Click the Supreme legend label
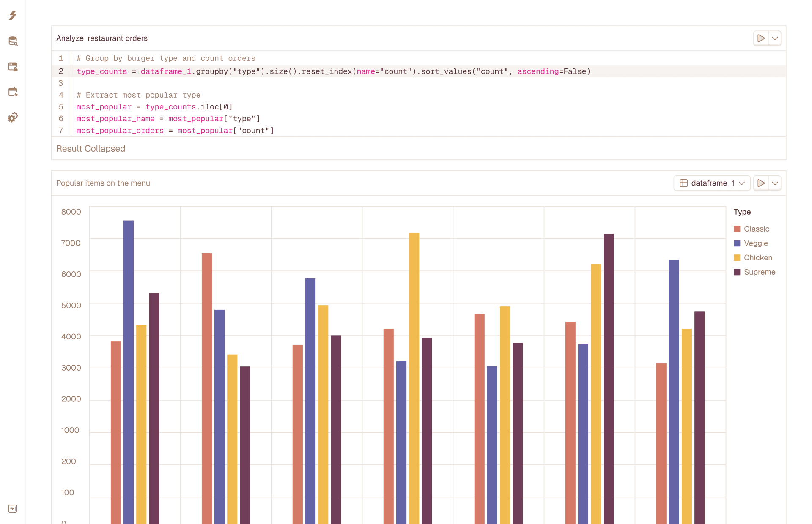The height and width of the screenshot is (524, 812). 760,272
